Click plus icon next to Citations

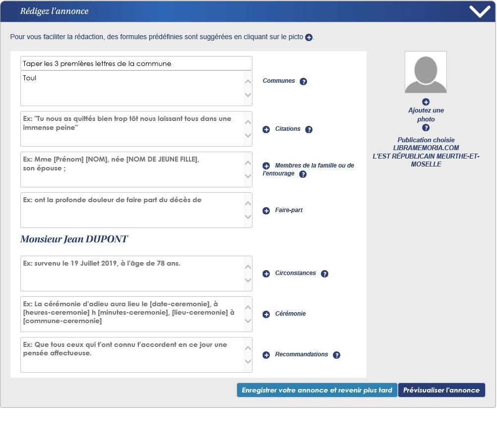(x=266, y=130)
